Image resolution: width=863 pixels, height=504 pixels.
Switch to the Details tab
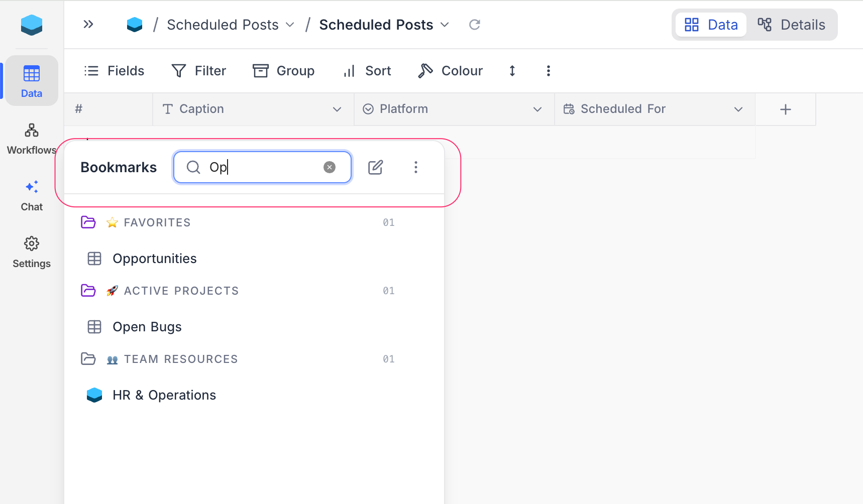point(792,25)
